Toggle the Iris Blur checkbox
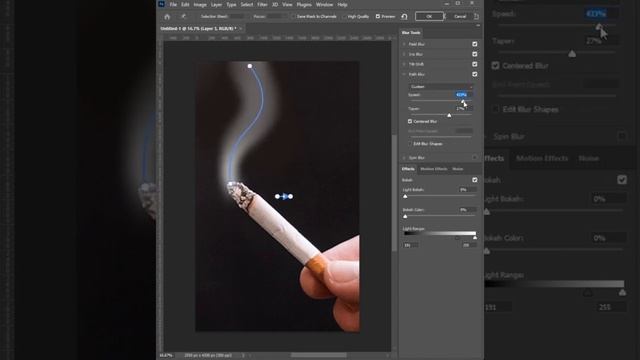 [x=475, y=54]
